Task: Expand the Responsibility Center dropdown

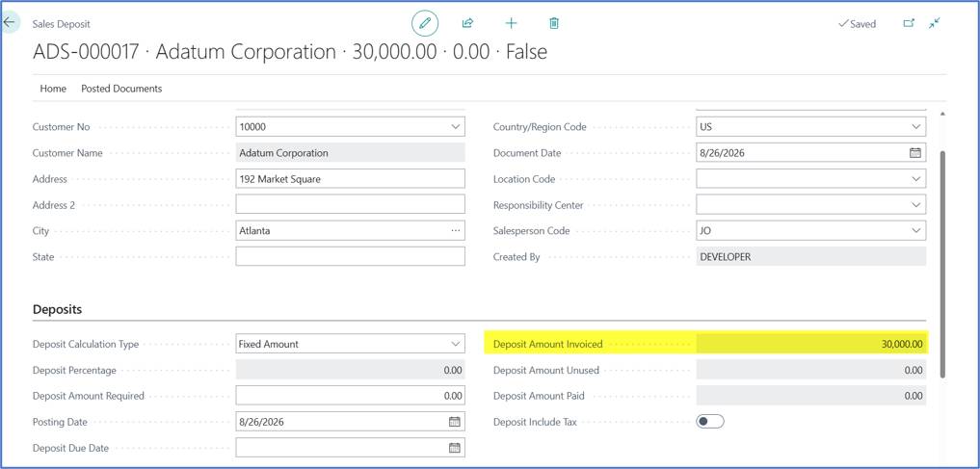Action: (915, 205)
